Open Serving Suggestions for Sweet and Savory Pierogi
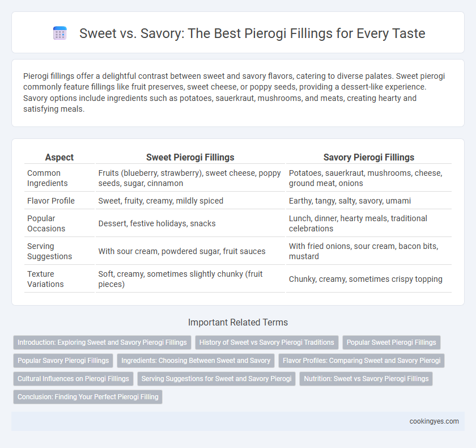This screenshot has height=448, width=476. pos(216,379)
